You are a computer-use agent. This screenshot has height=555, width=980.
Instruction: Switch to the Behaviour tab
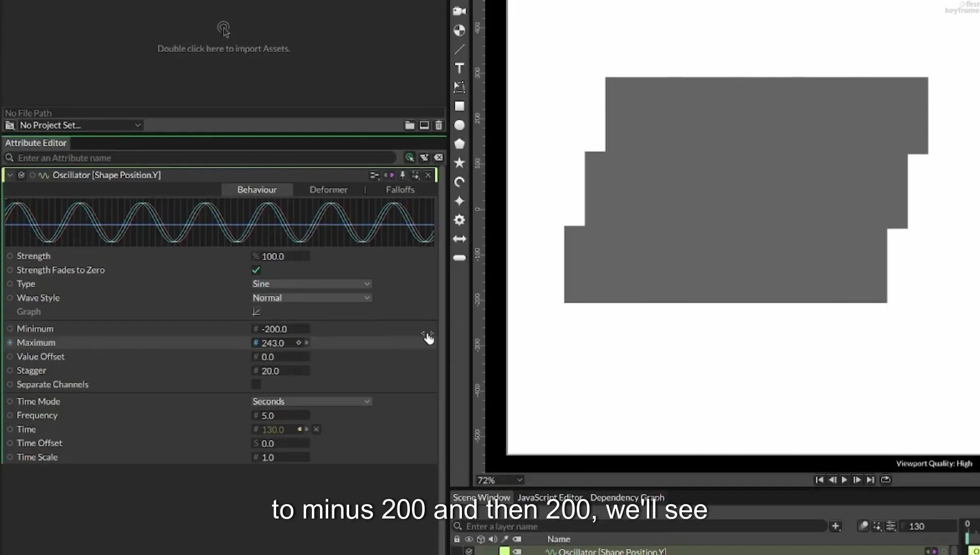(257, 190)
